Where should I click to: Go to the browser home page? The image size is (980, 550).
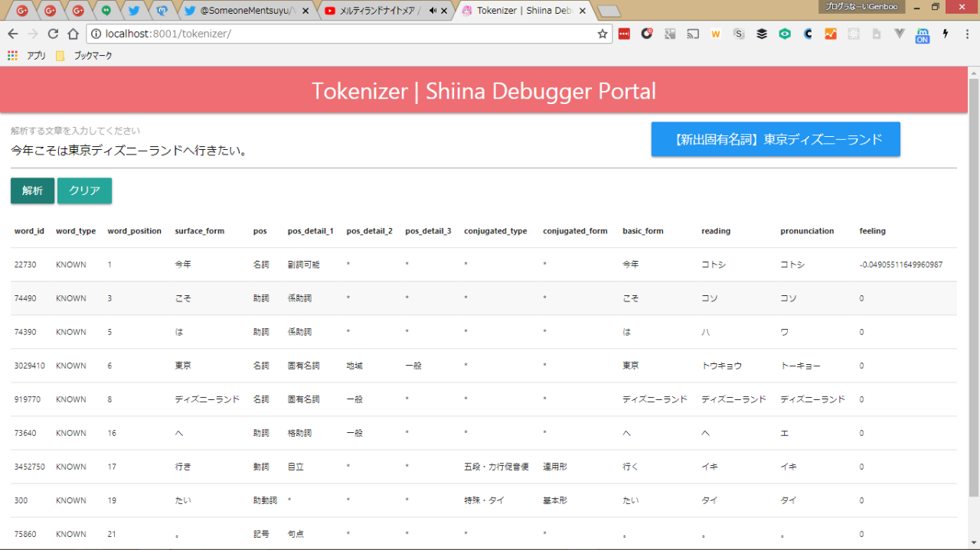pos(73,34)
